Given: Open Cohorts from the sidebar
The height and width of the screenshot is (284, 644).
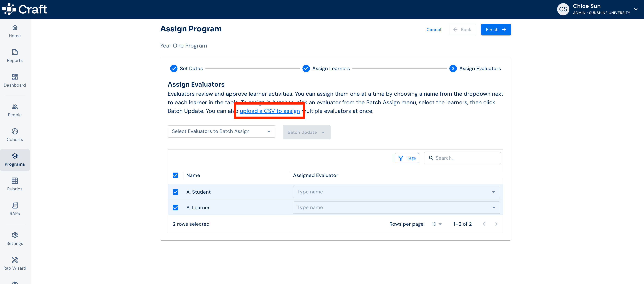Looking at the screenshot, I should click(15, 135).
